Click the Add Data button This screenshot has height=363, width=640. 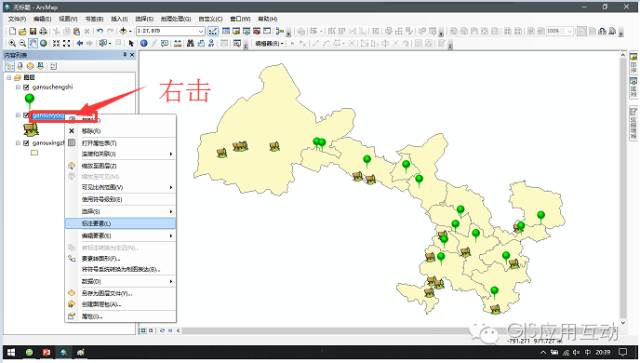[123, 31]
